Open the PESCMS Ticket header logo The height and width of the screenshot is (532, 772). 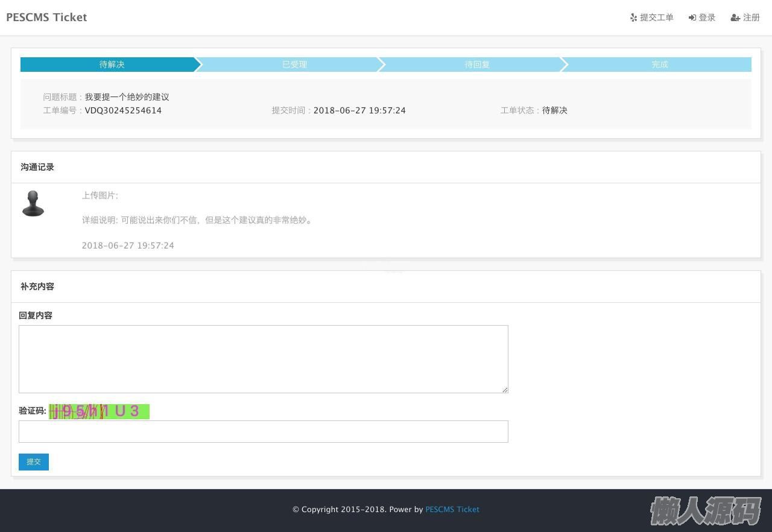[46, 17]
